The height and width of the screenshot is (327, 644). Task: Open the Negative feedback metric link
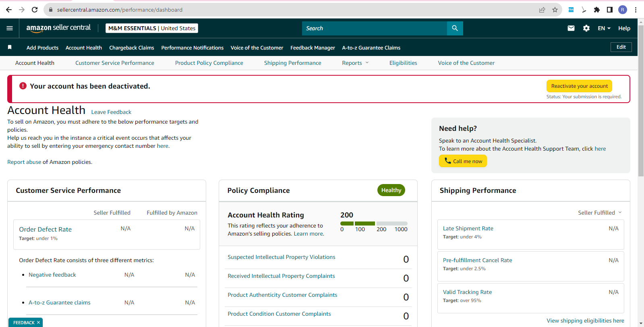click(x=52, y=275)
